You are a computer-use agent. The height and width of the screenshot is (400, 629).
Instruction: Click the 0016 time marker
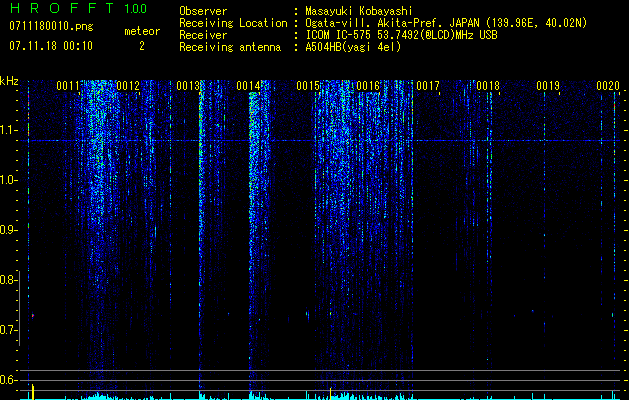tap(368, 86)
